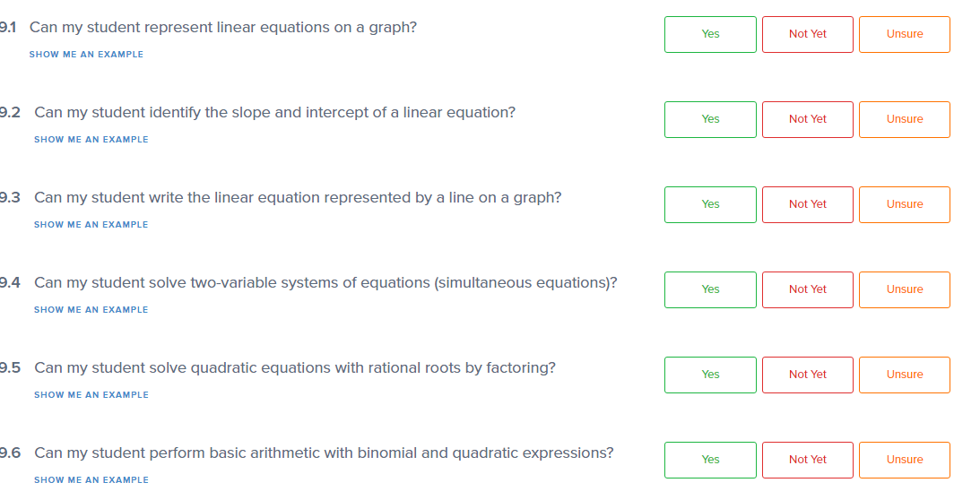Click Yes for writing equation from graph
Image resolution: width=980 pixels, height=500 pixels.
pyautogui.click(x=710, y=204)
